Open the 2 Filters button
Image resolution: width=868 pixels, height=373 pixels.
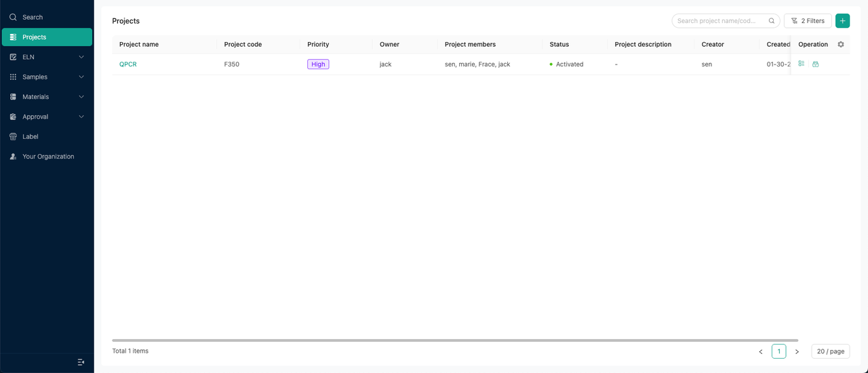pos(808,21)
